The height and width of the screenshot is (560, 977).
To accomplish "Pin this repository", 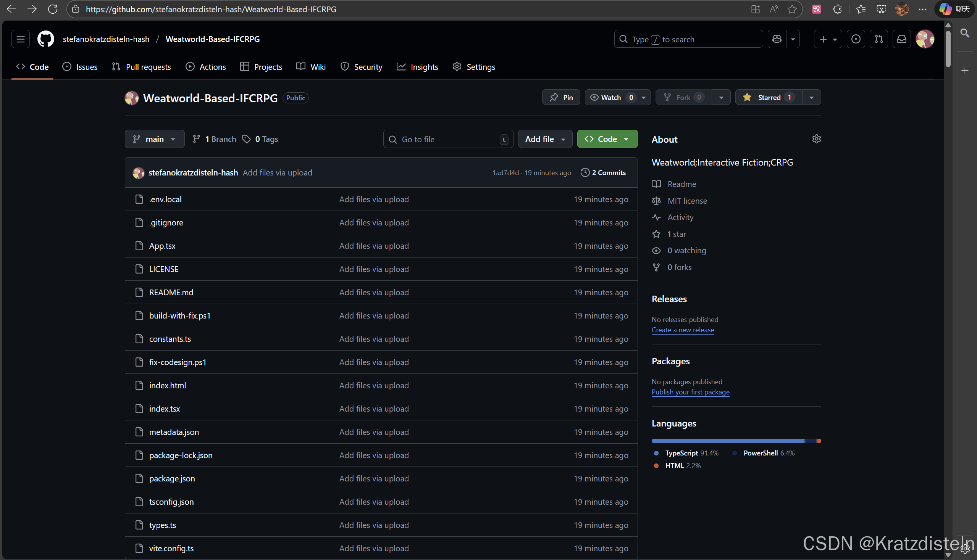I will coord(561,97).
